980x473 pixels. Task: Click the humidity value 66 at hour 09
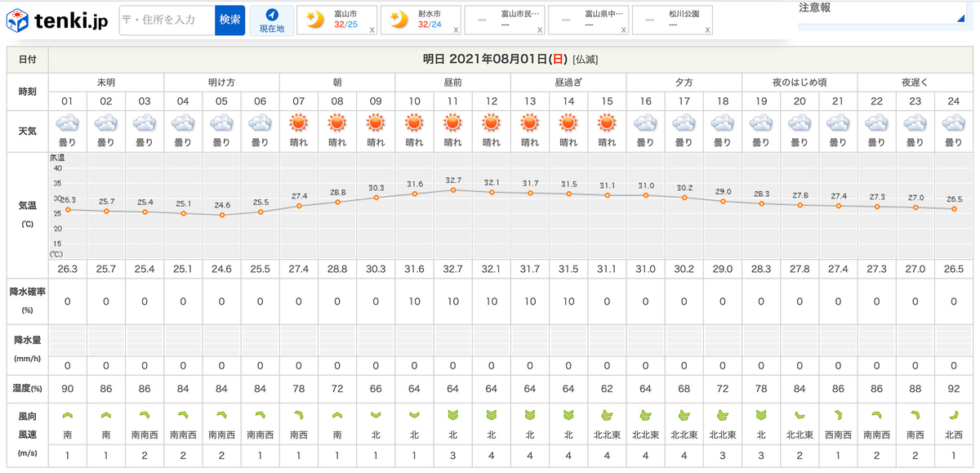376,388
